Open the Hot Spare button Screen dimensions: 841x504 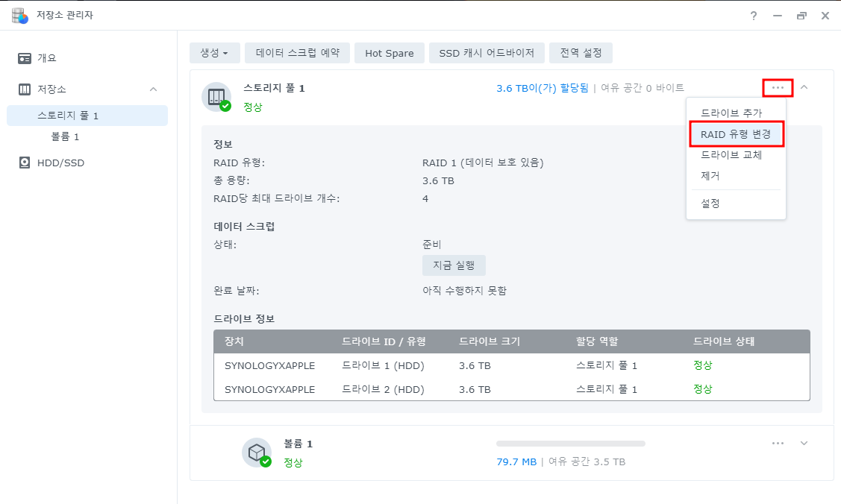click(x=390, y=53)
